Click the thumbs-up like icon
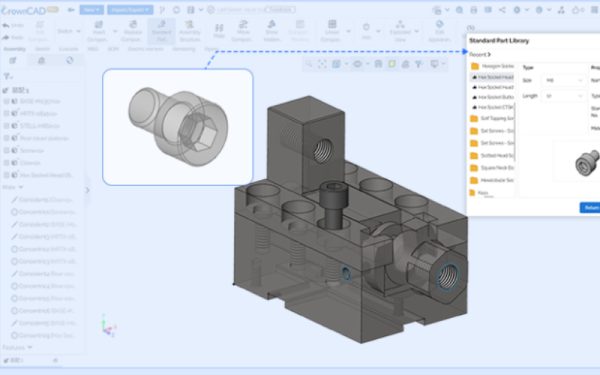This screenshot has width=600, height=375. pos(576,10)
